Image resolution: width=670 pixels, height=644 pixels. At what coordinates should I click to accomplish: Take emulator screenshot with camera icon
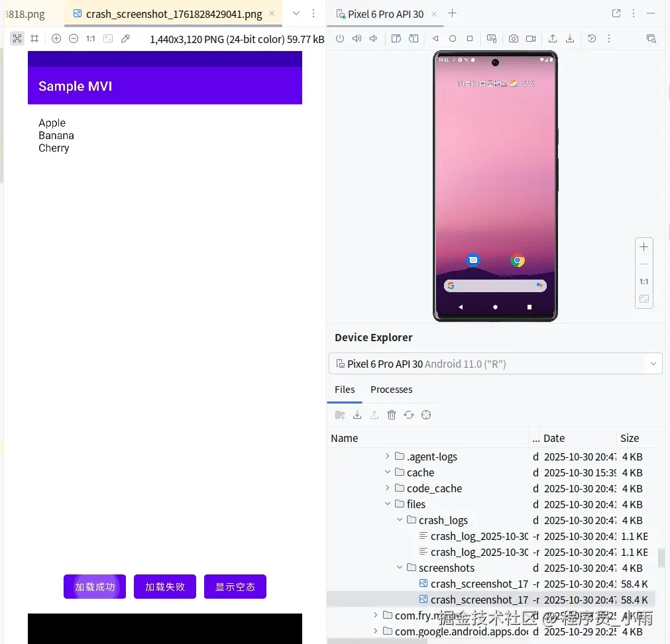pos(514,39)
